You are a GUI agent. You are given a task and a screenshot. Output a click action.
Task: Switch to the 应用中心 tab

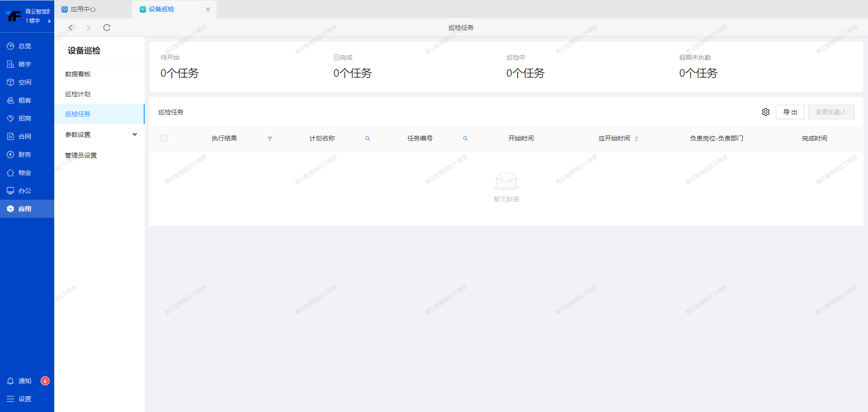click(x=83, y=9)
